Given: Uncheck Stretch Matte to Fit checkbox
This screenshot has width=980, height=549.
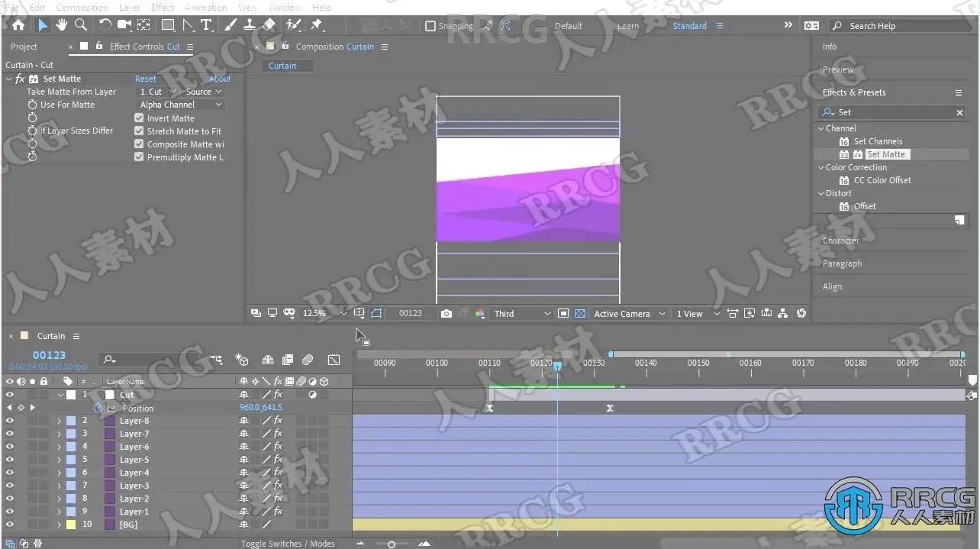Looking at the screenshot, I should coord(139,131).
